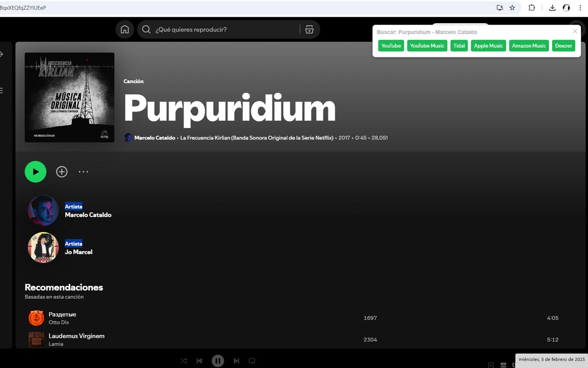The width and height of the screenshot is (588, 368).
Task: Search the song on Tidal
Action: coord(459,46)
